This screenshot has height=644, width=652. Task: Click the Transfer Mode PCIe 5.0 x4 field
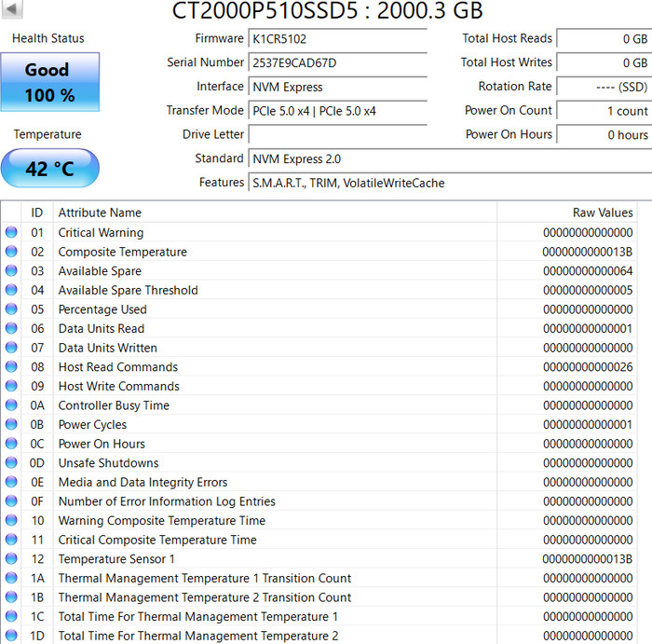[x=337, y=111]
